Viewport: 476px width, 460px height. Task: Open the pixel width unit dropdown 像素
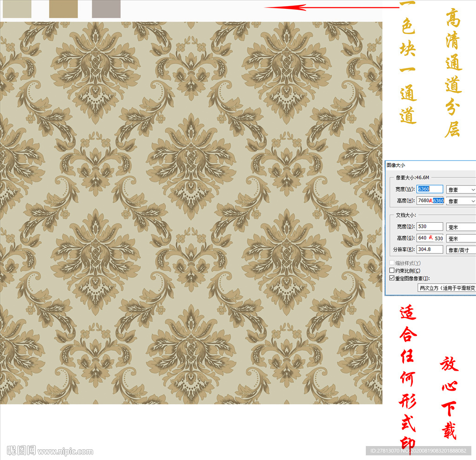(461, 190)
